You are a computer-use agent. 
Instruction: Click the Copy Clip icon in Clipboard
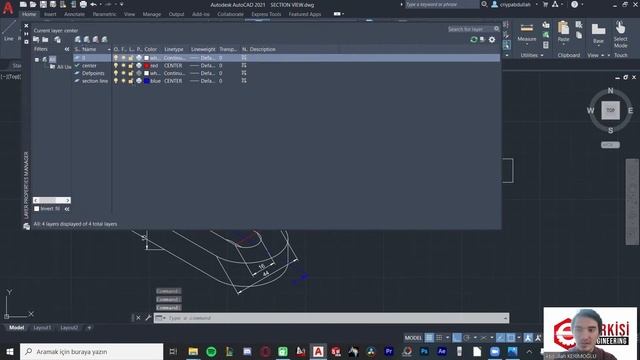[579, 35]
